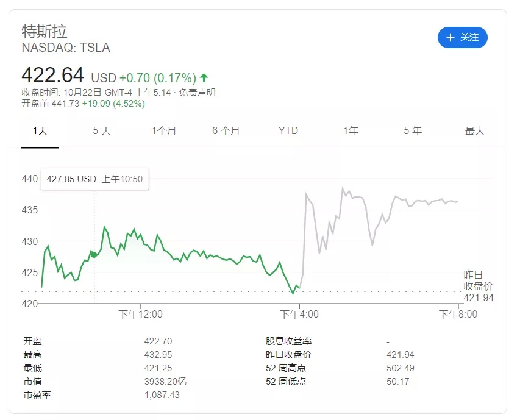Click the green data point on chart
This screenshot has height=420, width=520.
pos(94,255)
